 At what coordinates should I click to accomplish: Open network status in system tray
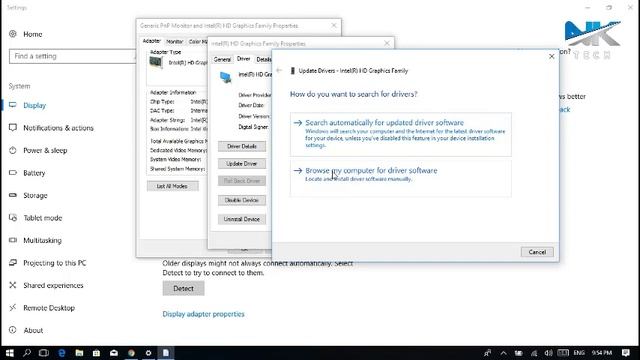pos(534,353)
